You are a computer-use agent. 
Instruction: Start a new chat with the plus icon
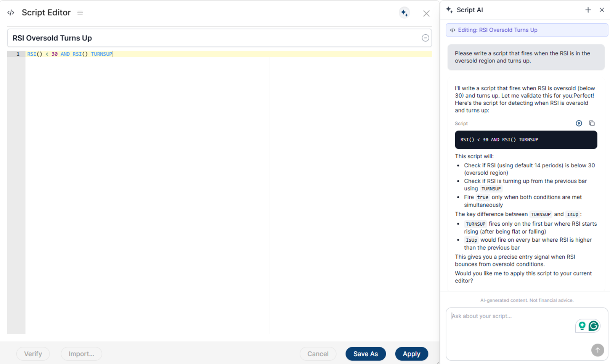(588, 10)
